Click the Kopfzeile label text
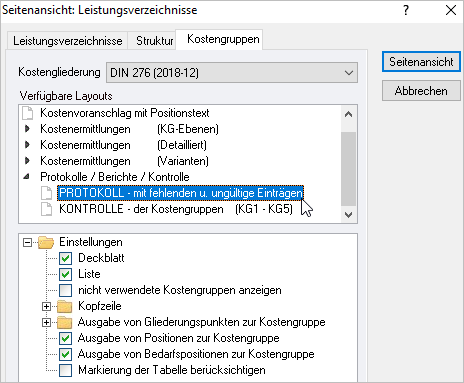 pyautogui.click(x=100, y=306)
